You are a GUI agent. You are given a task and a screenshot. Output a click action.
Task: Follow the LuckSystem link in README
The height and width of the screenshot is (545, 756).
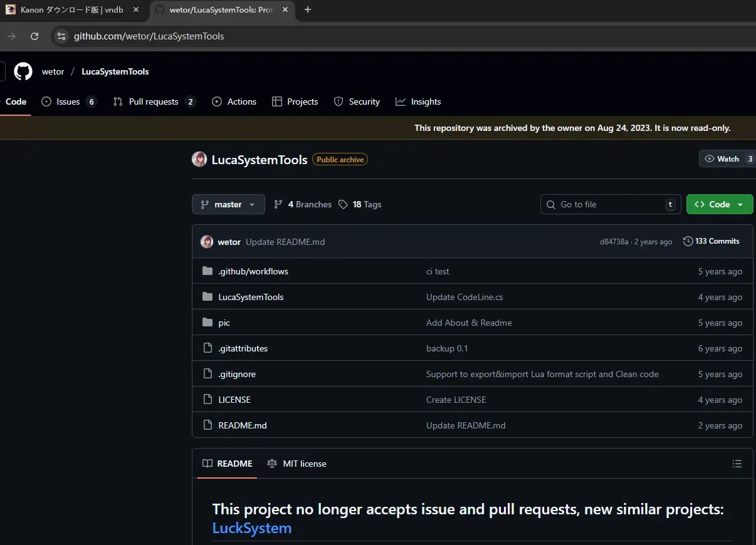pyautogui.click(x=252, y=527)
